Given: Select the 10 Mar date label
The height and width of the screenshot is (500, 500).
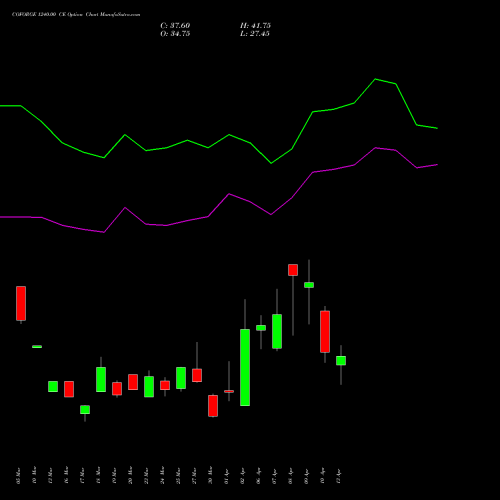Looking at the screenshot, I should pos(34,475).
